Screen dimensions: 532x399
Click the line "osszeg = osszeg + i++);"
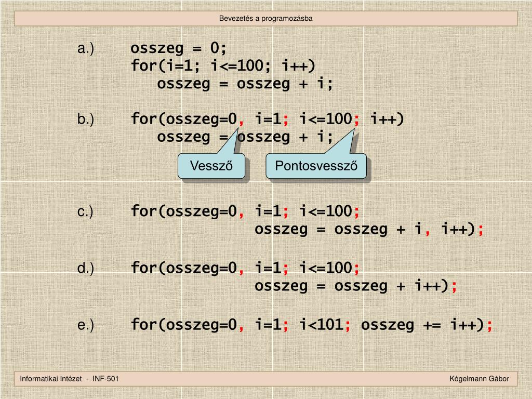(x=355, y=286)
